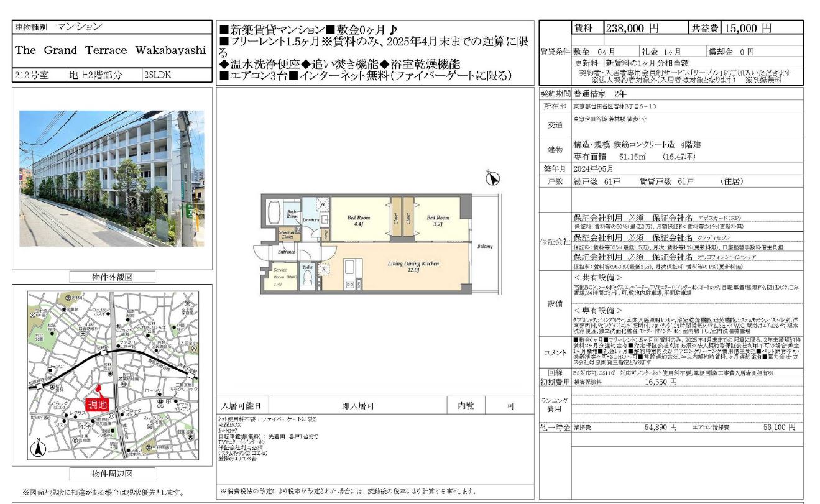820x504 pixels.
Task: Click the 更新料 label
Action: (586, 63)
